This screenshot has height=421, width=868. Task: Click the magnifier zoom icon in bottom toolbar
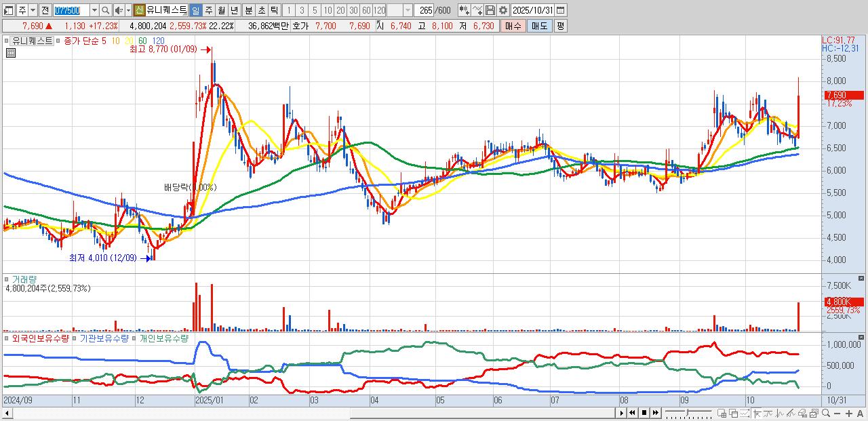tap(825, 413)
